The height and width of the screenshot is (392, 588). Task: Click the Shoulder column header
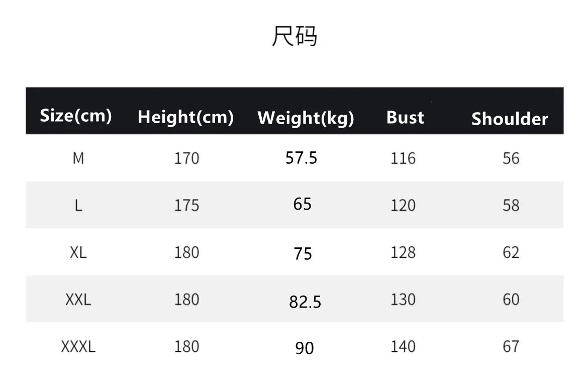point(510,119)
